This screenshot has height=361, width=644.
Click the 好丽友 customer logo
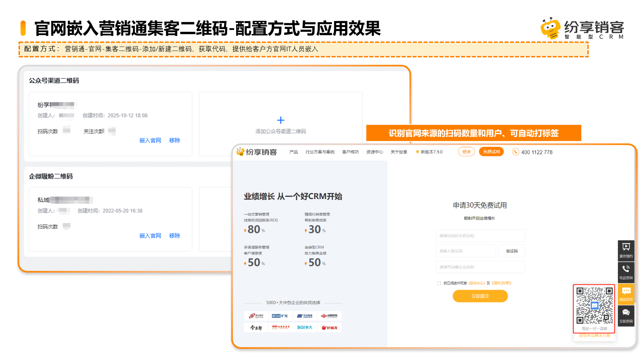coord(329,328)
